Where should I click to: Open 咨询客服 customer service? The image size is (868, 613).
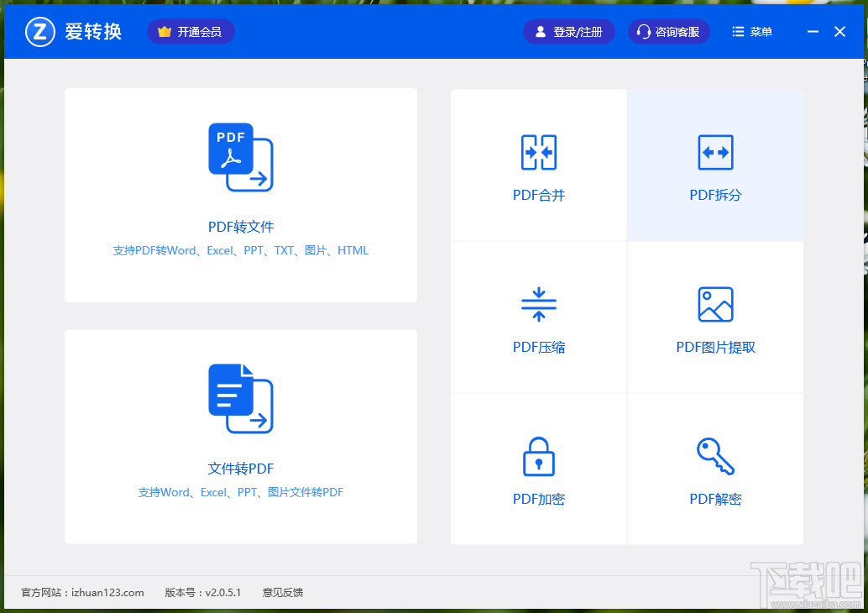669,31
